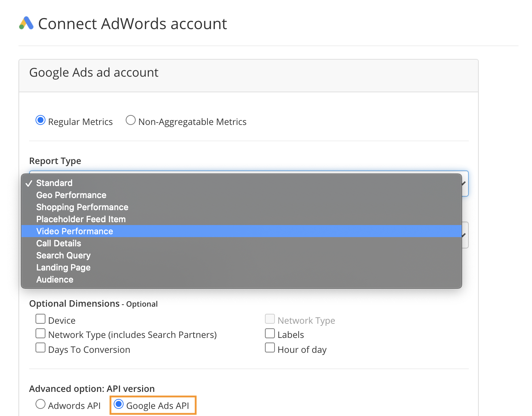Image resolution: width=532 pixels, height=416 pixels.
Task: Choose Geo Performance report type
Action: (241, 195)
